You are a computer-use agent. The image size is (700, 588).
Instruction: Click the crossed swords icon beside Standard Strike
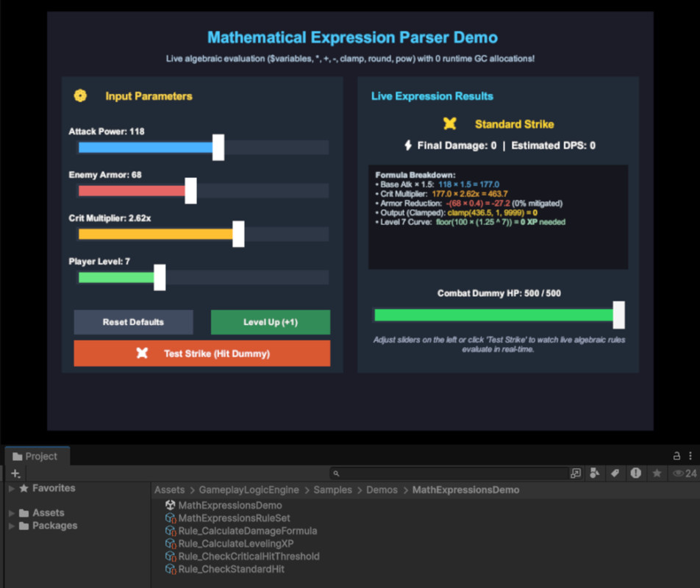[x=449, y=123]
